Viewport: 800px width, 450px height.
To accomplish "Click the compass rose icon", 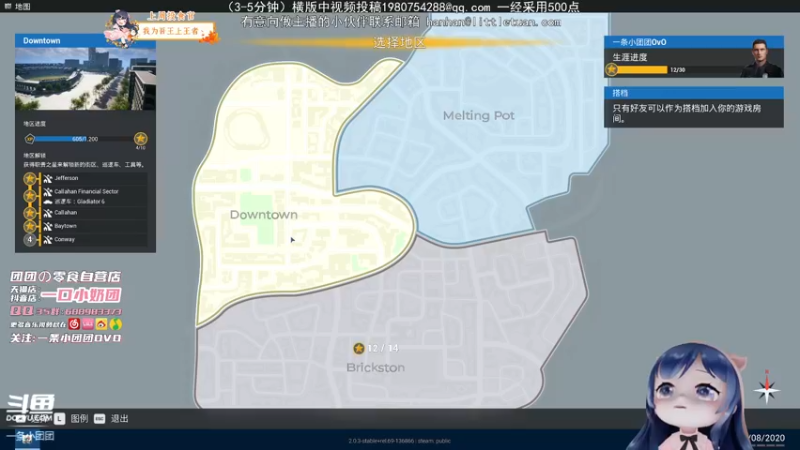I will tap(766, 389).
